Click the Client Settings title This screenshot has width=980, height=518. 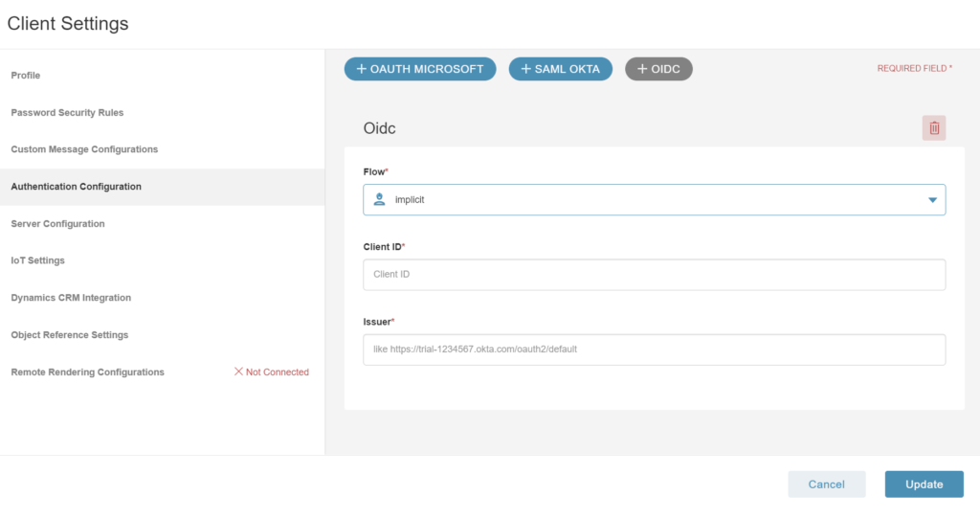68,23
